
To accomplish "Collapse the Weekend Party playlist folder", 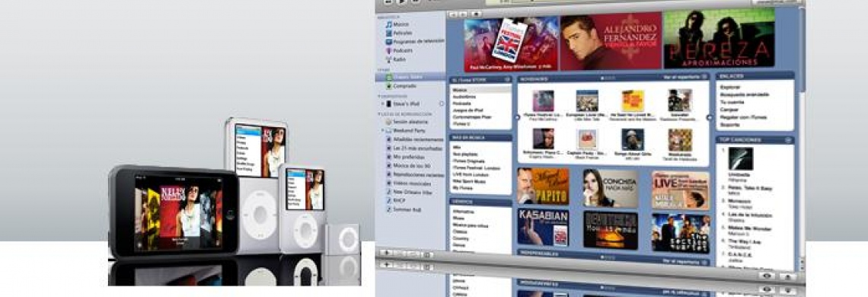I will tap(382, 131).
